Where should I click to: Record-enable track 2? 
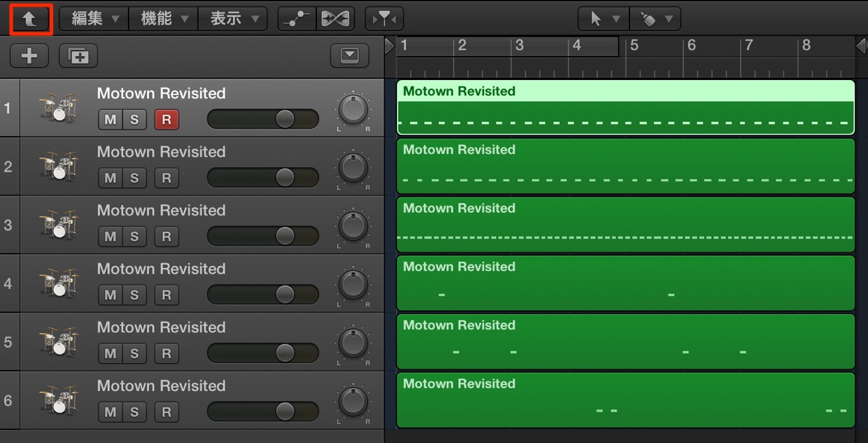tap(166, 178)
